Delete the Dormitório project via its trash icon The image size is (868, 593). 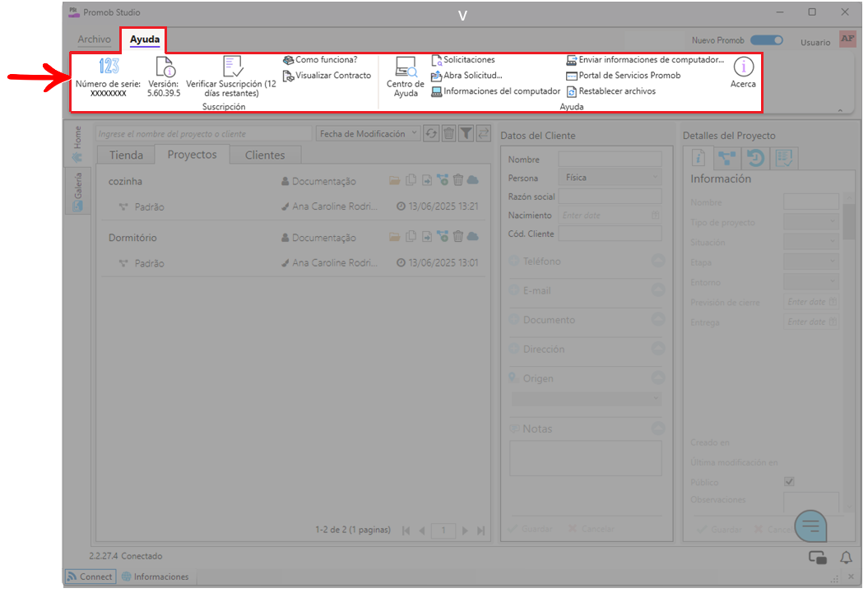click(x=457, y=237)
